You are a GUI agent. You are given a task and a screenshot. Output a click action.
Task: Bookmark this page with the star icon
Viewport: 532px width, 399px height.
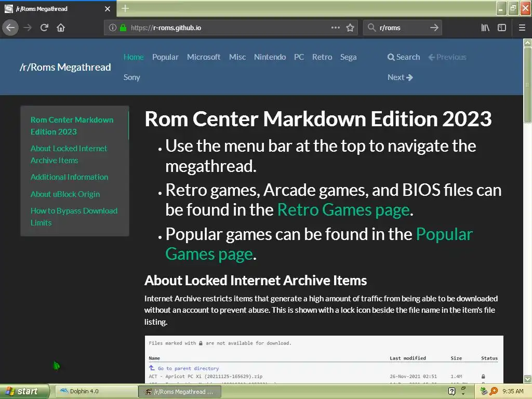(350, 28)
